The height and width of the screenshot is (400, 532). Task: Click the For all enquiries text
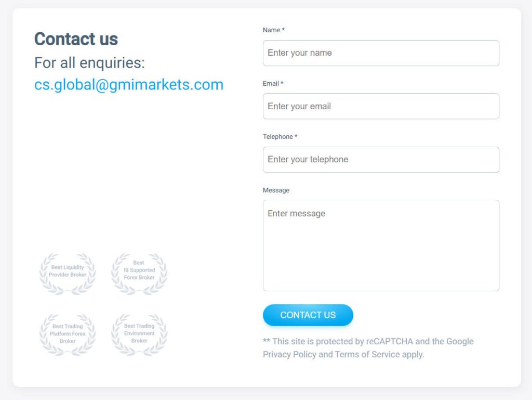pyautogui.click(x=89, y=63)
